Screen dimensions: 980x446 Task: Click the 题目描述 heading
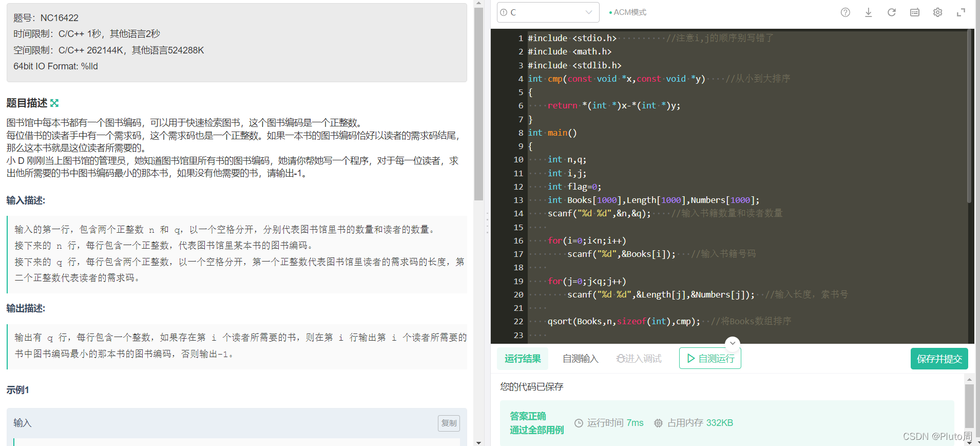point(27,103)
